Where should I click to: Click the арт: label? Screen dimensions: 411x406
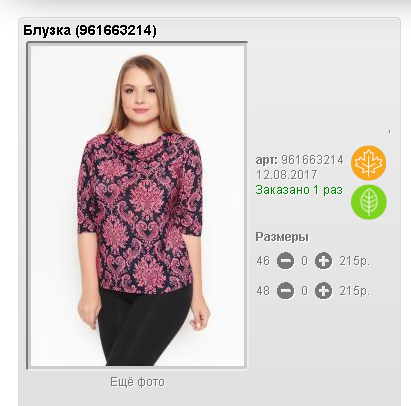[x=267, y=160]
